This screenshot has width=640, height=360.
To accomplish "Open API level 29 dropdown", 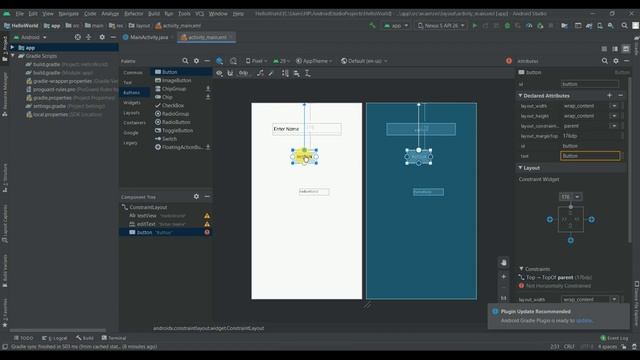I will pyautogui.click(x=280, y=61).
